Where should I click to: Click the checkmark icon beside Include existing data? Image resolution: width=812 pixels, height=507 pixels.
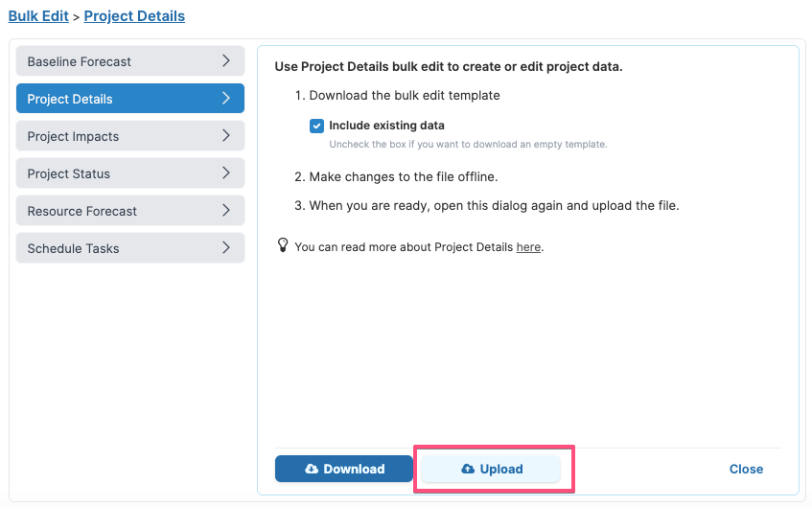point(317,126)
